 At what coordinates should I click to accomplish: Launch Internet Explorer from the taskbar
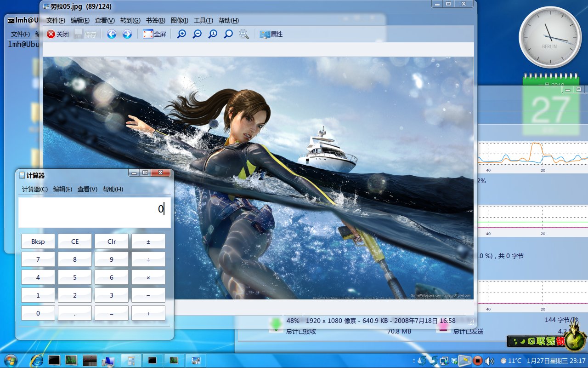(x=37, y=360)
